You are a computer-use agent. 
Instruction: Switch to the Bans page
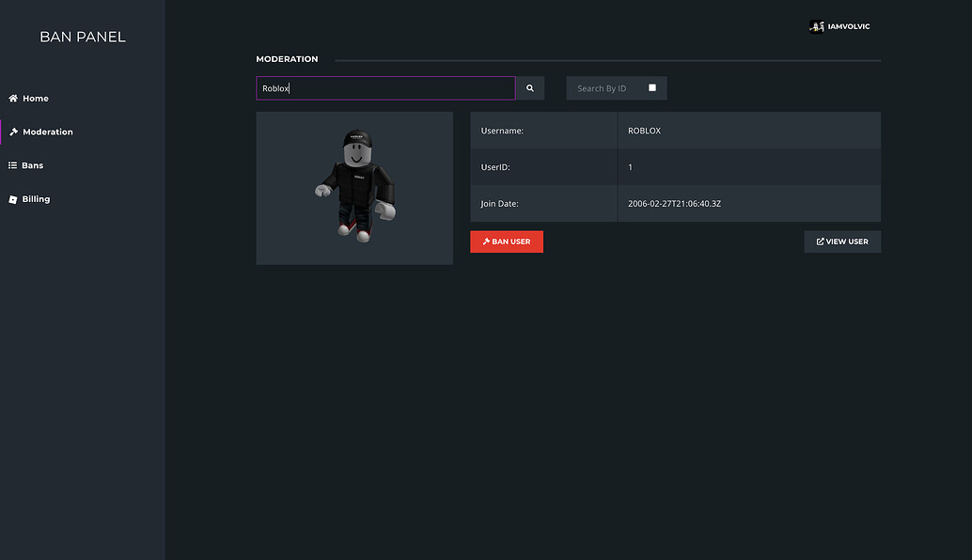(31, 164)
